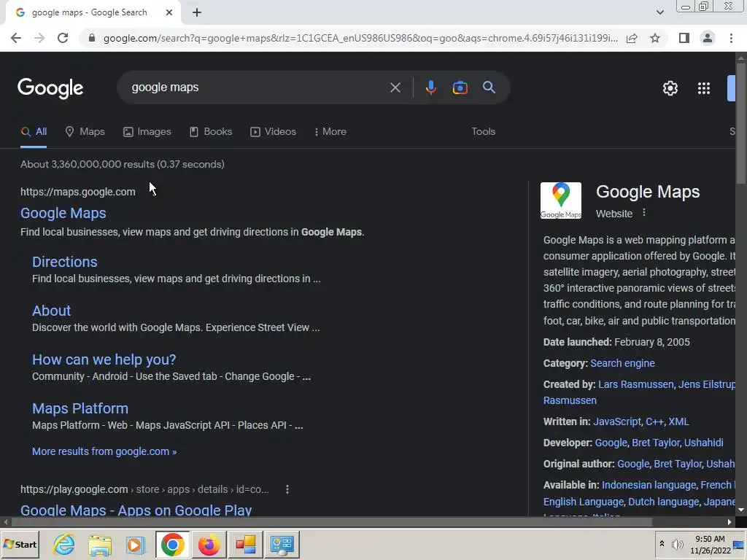Click the Chrome taskbar icon
Viewport: 747px width, 560px height.
pos(172,545)
